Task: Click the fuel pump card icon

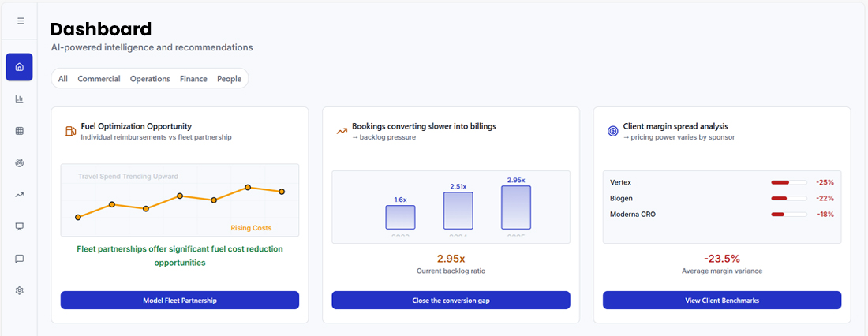Action: [70, 131]
